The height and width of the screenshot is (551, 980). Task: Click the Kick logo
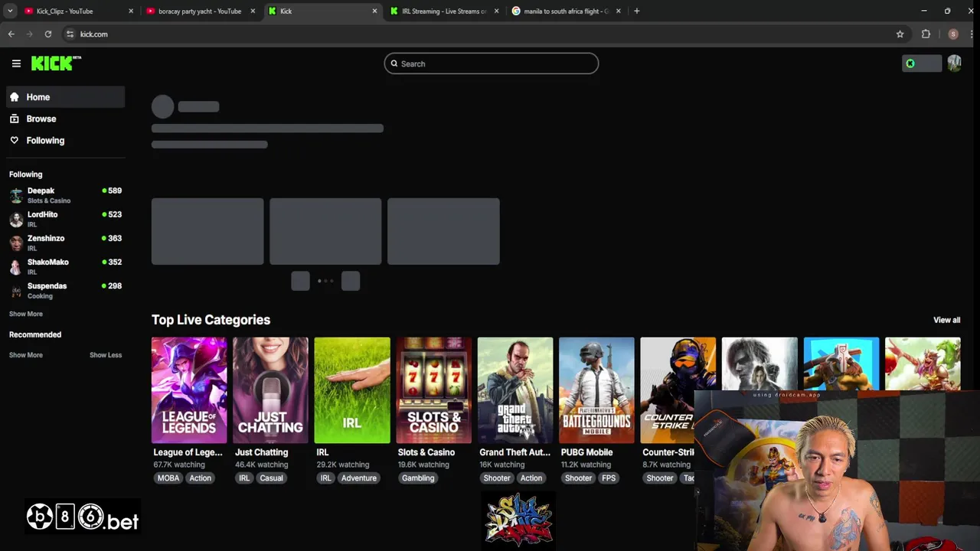(x=55, y=64)
